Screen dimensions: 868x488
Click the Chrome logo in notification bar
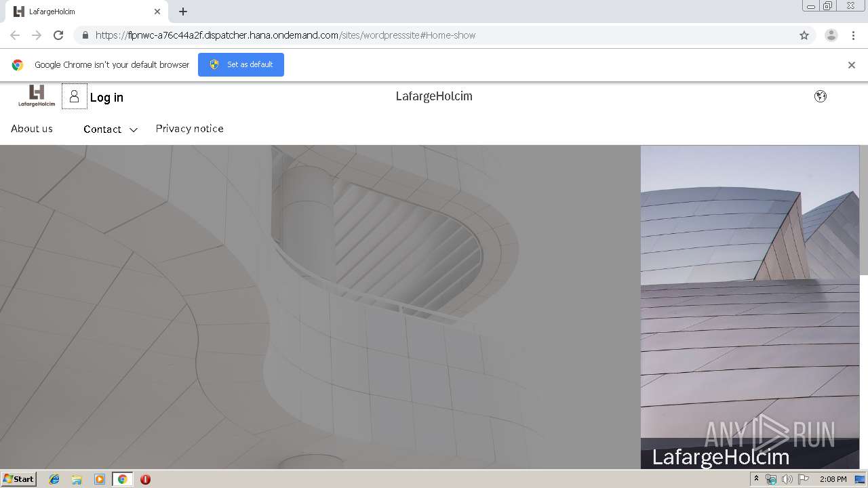click(18, 65)
